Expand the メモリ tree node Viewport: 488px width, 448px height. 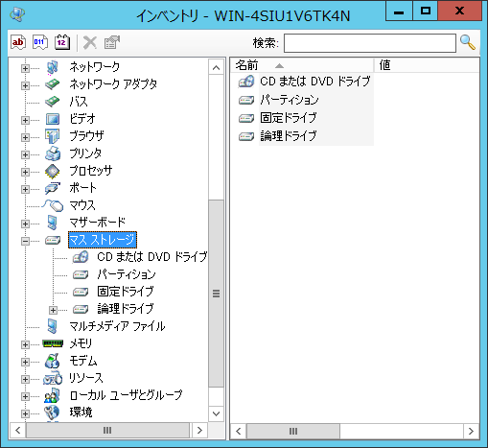25,344
